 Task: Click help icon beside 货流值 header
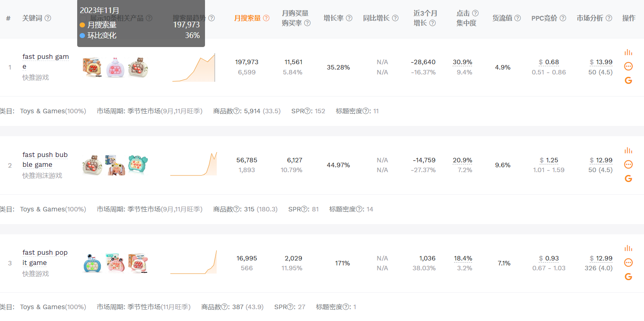pyautogui.click(x=517, y=18)
